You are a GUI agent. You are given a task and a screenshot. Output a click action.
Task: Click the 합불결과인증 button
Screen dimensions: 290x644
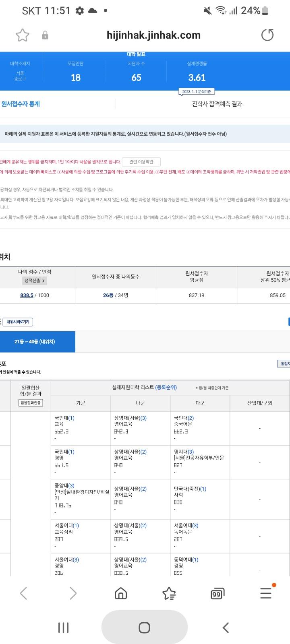coord(31,403)
